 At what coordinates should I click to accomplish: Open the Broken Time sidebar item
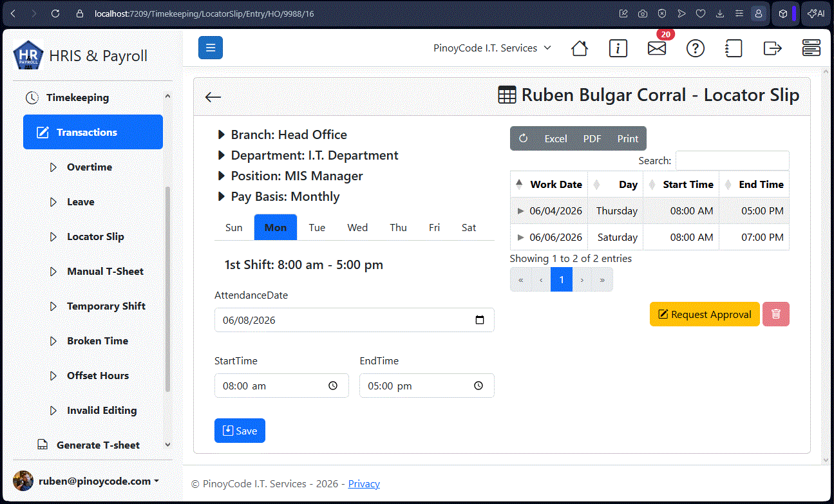[x=97, y=341]
